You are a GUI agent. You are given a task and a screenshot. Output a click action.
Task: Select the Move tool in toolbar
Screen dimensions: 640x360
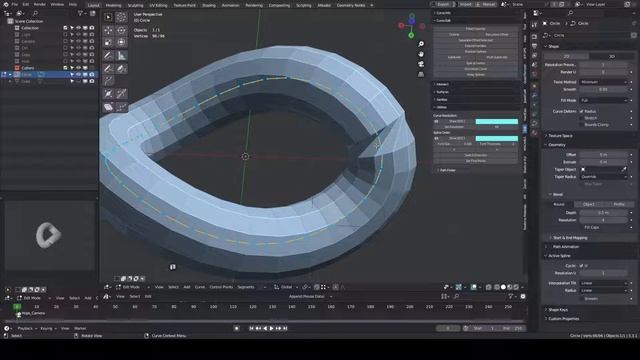108,30
